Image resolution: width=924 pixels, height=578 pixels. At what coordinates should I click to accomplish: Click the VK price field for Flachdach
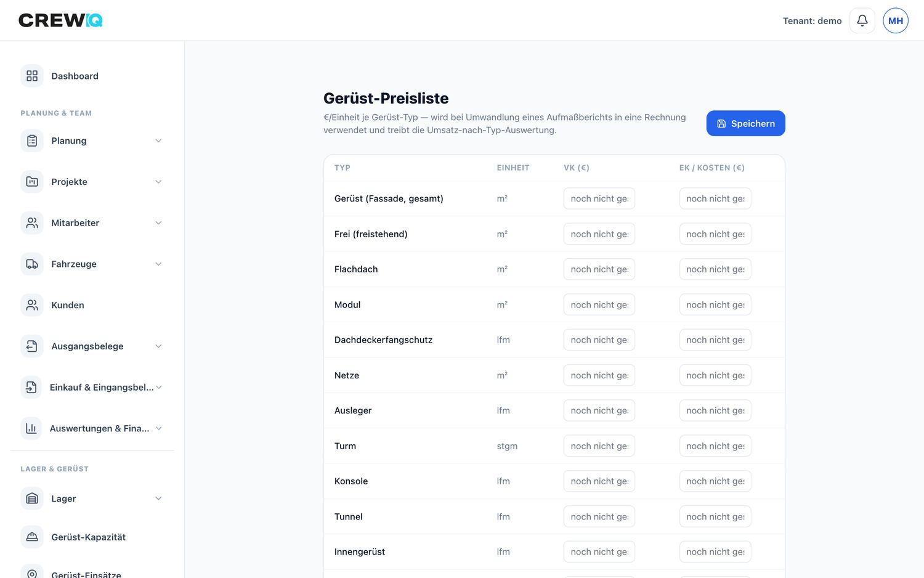pos(599,269)
